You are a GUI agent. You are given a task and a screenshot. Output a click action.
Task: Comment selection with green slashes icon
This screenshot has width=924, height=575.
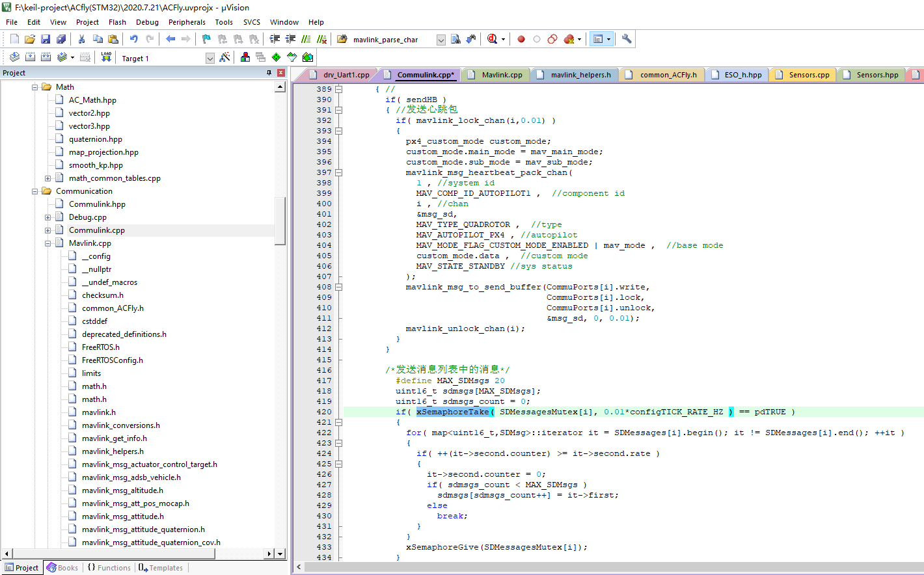pyautogui.click(x=306, y=39)
